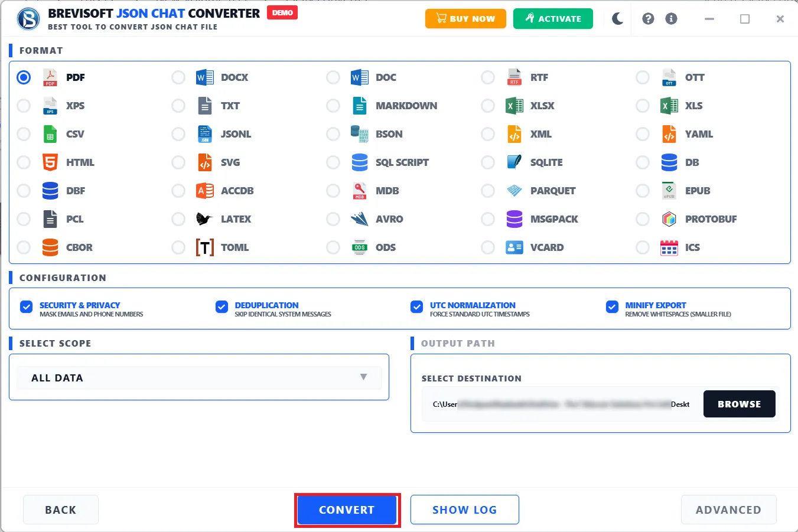Uncheck Security & Privacy checkbox
This screenshot has width=798, height=532.
click(26, 306)
